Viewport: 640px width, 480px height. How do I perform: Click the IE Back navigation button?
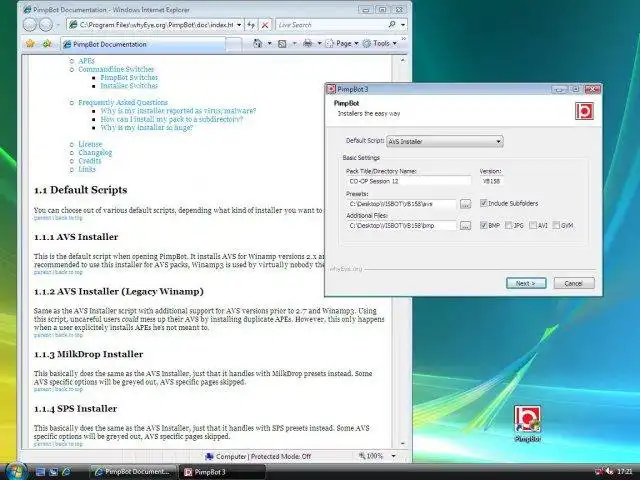(x=29, y=25)
